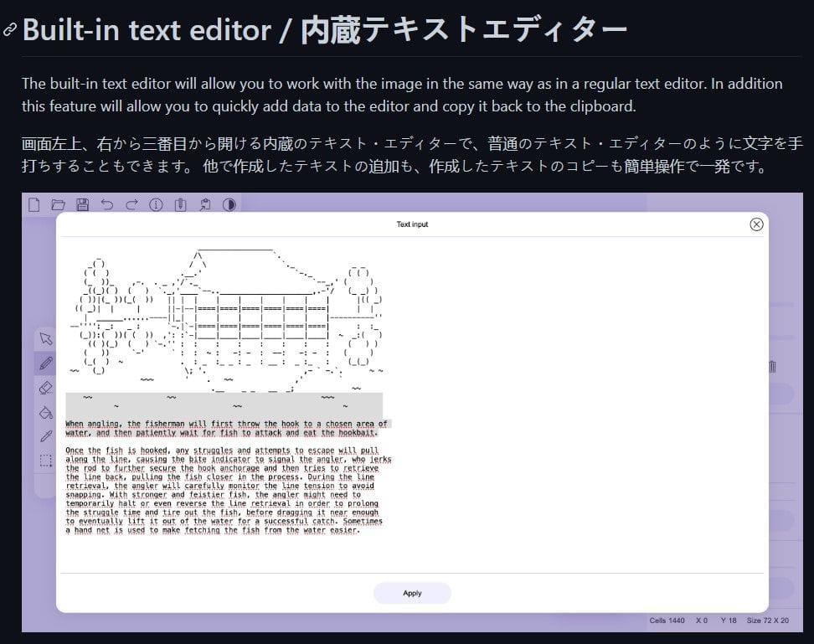814x644 pixels.
Task: Open the built-in text editor icon
Action: pos(180,204)
